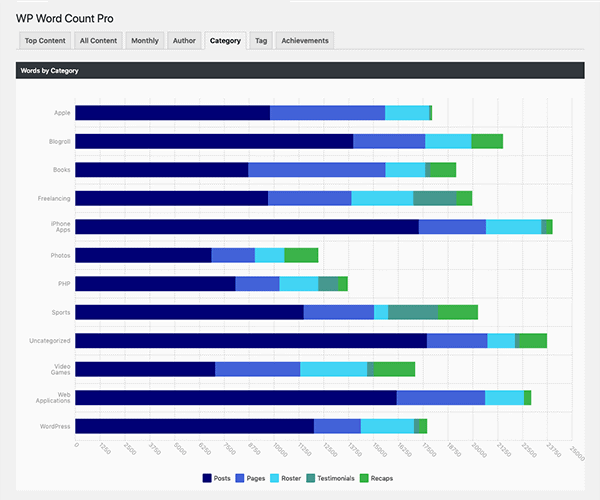Click the Uncategorized category label
This screenshot has width=600, height=500.
tap(50, 341)
